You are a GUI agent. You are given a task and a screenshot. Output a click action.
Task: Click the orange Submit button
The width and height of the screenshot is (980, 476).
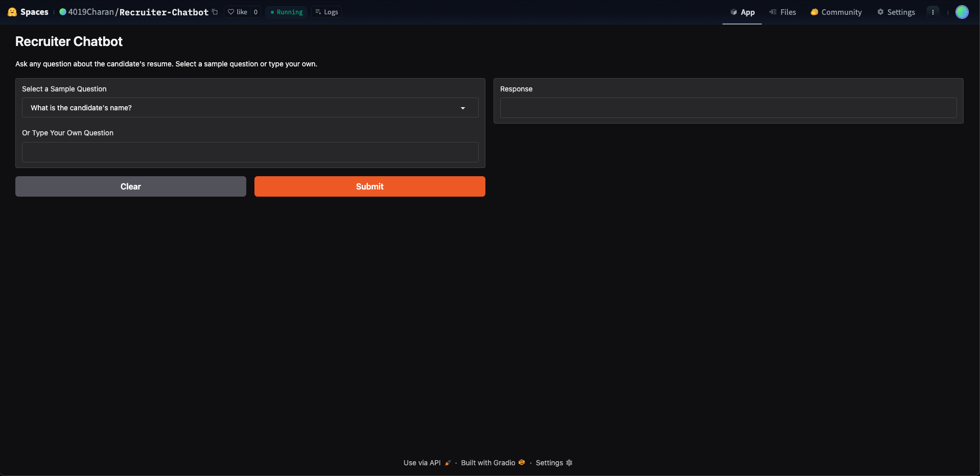tap(370, 186)
